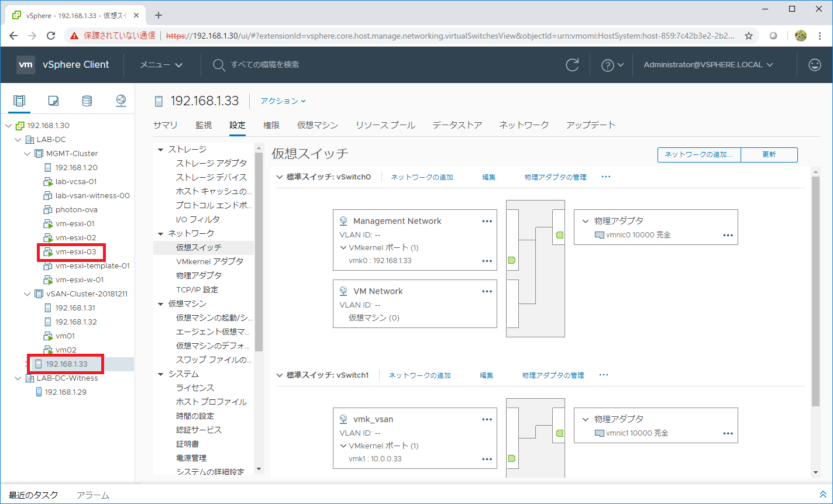
Task: Select vm-esxi-03 in inventory tree
Action: (x=75, y=252)
